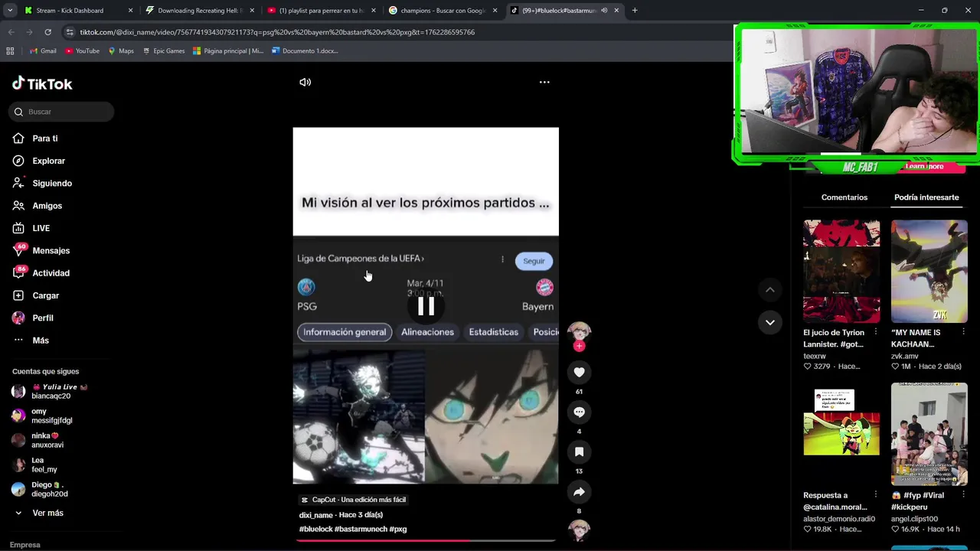Open teexrw author link

coord(815,356)
